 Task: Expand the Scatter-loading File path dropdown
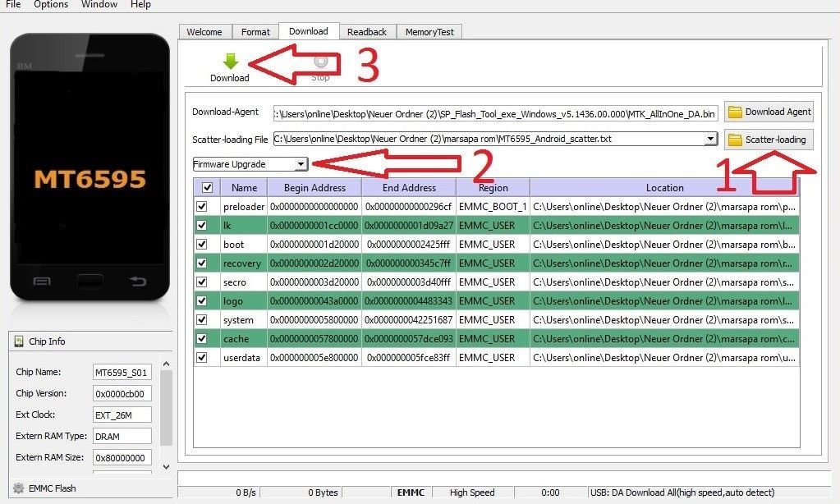pyautogui.click(x=711, y=139)
